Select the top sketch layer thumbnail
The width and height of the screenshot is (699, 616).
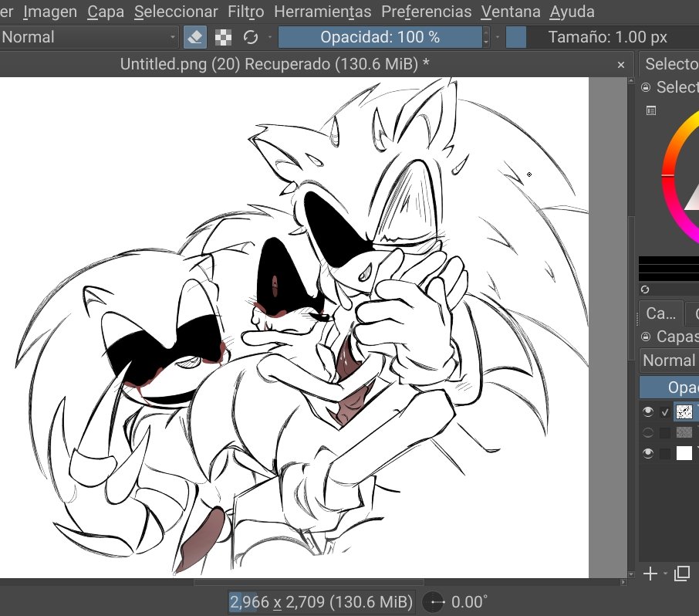(x=684, y=411)
